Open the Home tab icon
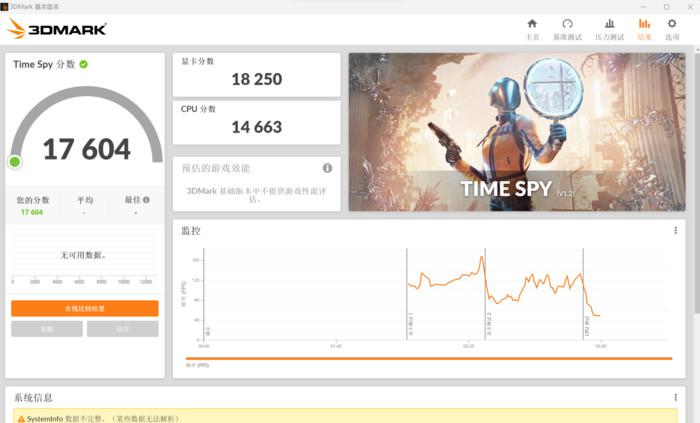This screenshot has width=700, height=423. [x=532, y=24]
